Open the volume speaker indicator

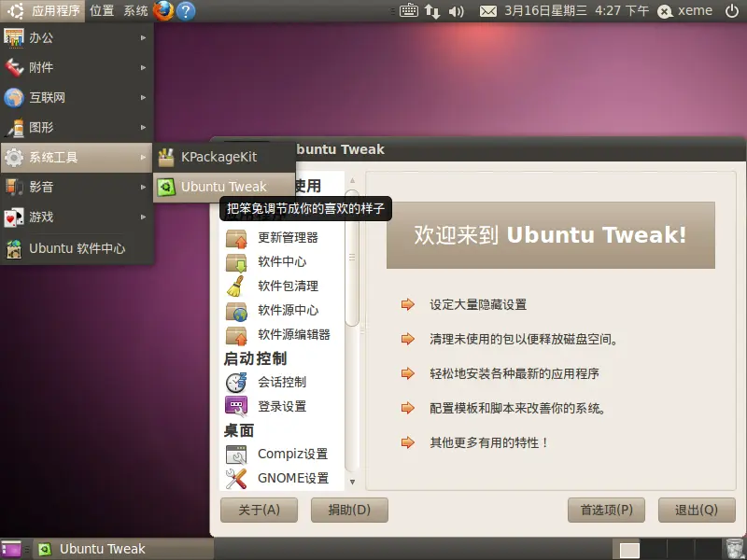coord(456,11)
